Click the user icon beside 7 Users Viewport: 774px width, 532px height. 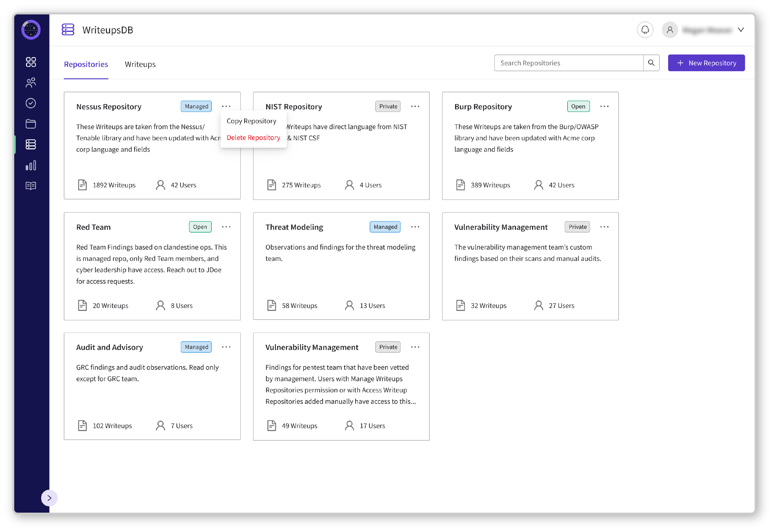pos(161,426)
